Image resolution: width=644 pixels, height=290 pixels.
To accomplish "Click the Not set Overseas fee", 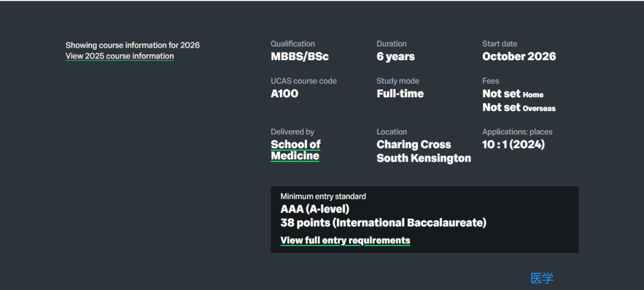I will [519, 107].
